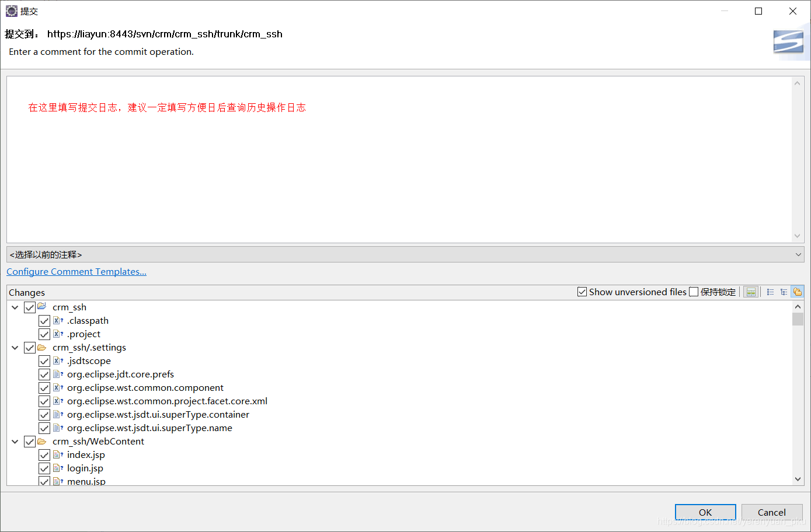
Task: Collapse the crm_ssh tree node
Action: point(15,307)
